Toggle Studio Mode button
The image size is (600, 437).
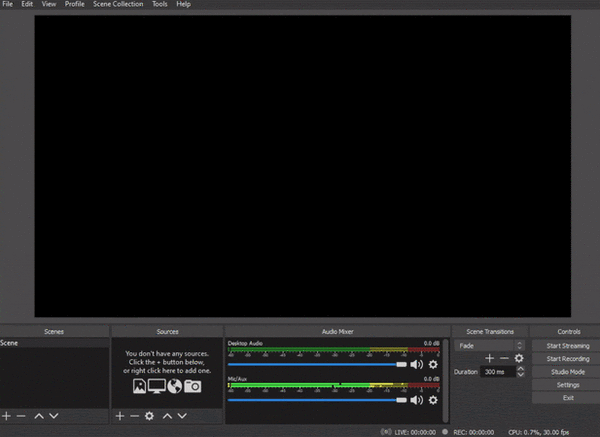[567, 371]
